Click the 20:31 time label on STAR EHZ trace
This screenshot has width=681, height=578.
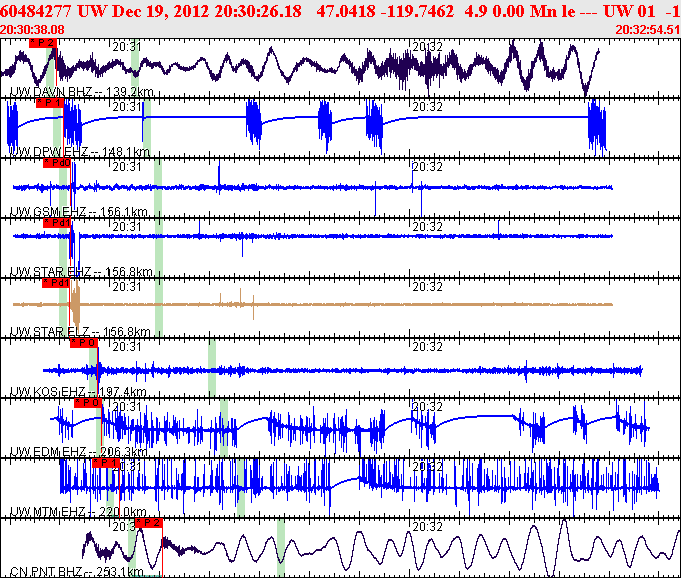(127, 226)
